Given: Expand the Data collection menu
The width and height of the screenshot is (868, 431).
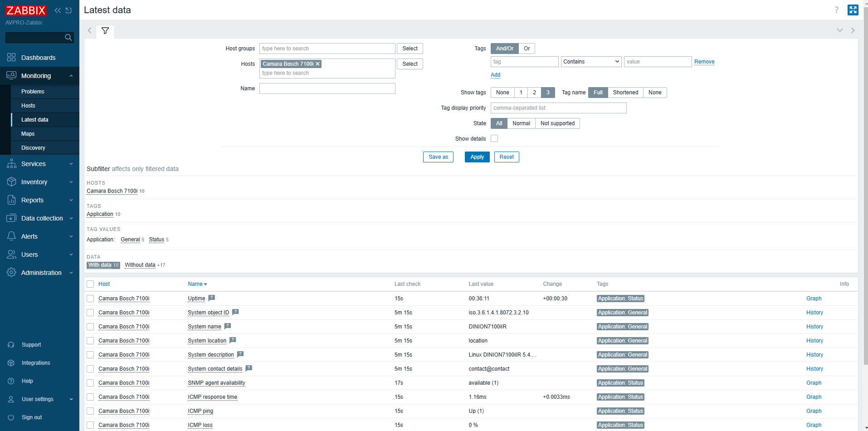Looking at the screenshot, I should point(71,218).
